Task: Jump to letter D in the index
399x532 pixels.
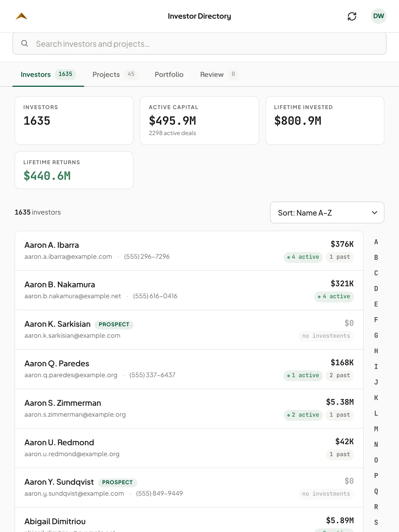Action: tap(376, 289)
